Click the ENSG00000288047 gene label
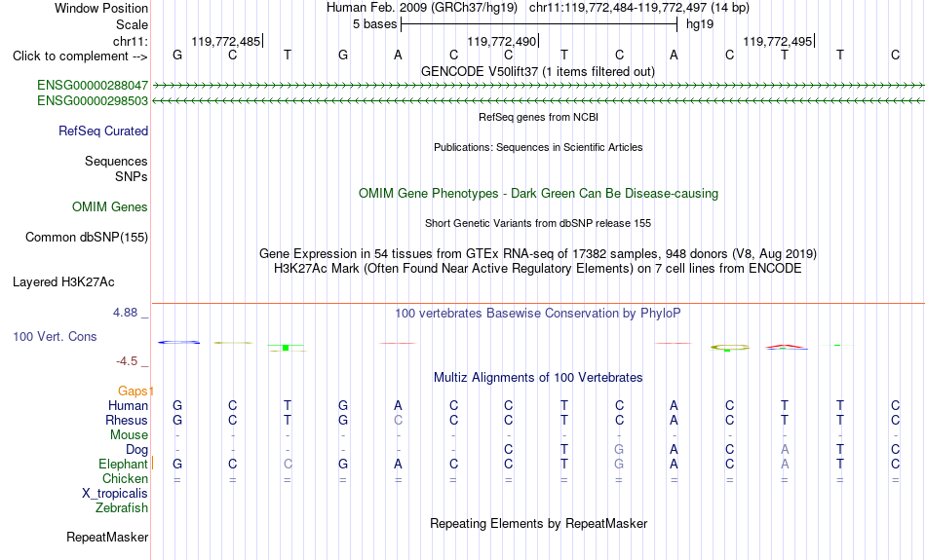Viewport: 926px width, 560px height. coord(93,86)
